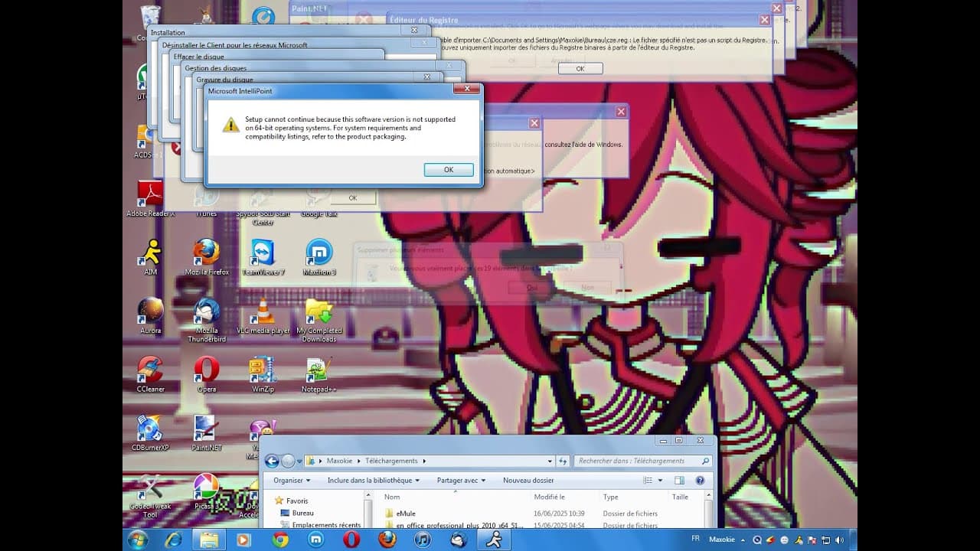This screenshot has width=980, height=551.
Task: Select the Mozilla Thunderbird desktop icon
Action: (207, 320)
